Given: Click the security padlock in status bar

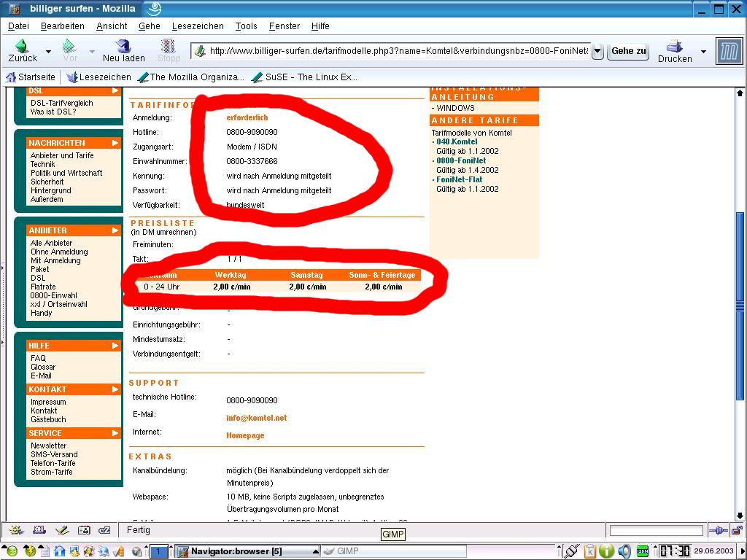Looking at the screenshot, I should coord(737,530).
